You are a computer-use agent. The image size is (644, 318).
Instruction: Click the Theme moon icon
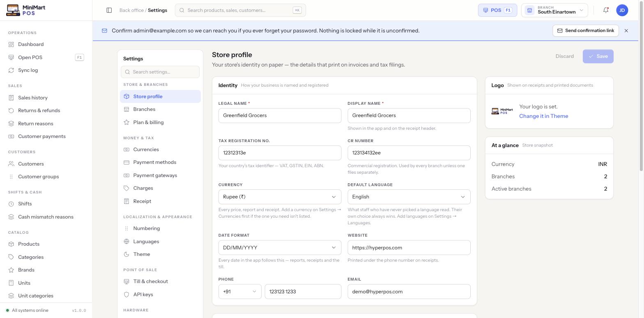(x=126, y=254)
